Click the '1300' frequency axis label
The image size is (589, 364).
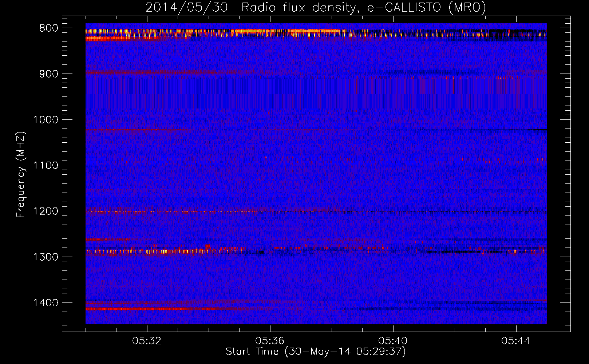46,257
